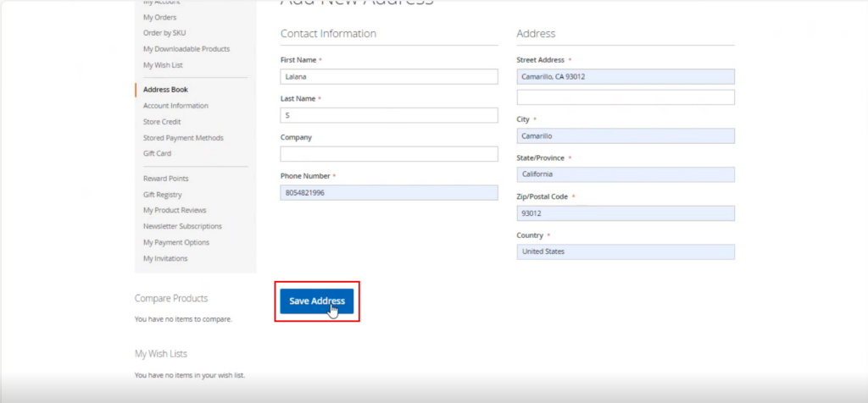Focus the Phone Number field
The height and width of the screenshot is (403, 868).
click(388, 193)
